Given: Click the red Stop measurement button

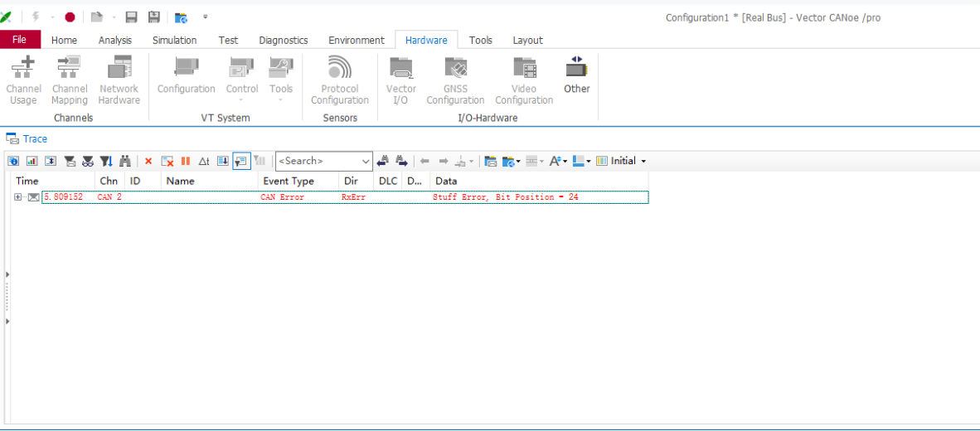Looking at the screenshot, I should pos(70,17).
